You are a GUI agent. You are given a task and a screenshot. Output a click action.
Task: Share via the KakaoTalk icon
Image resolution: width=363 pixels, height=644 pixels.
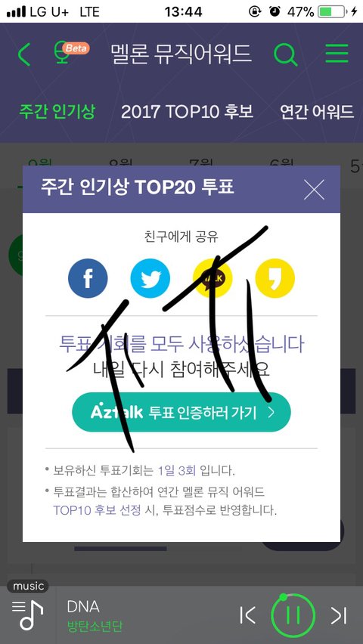tap(213, 278)
